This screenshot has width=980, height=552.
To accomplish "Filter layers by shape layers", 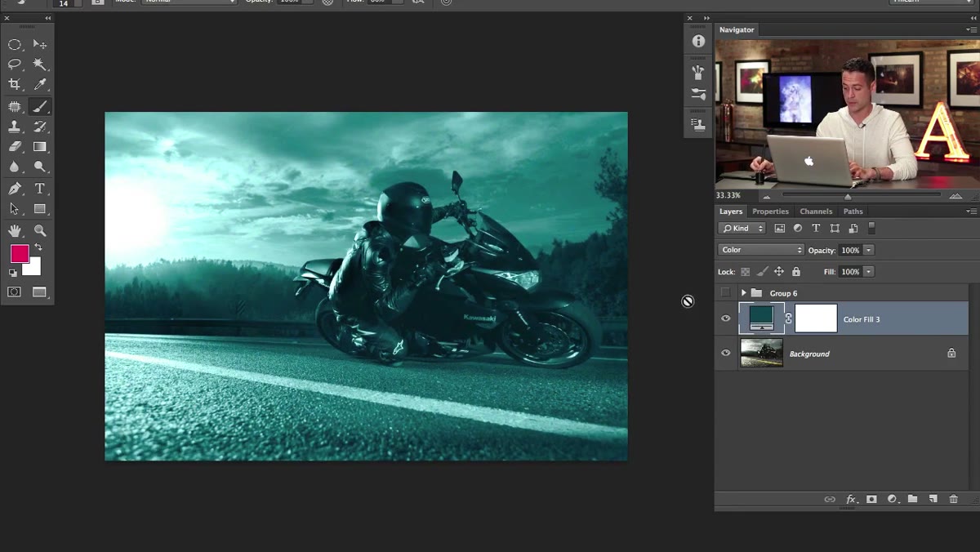I will pyautogui.click(x=835, y=229).
